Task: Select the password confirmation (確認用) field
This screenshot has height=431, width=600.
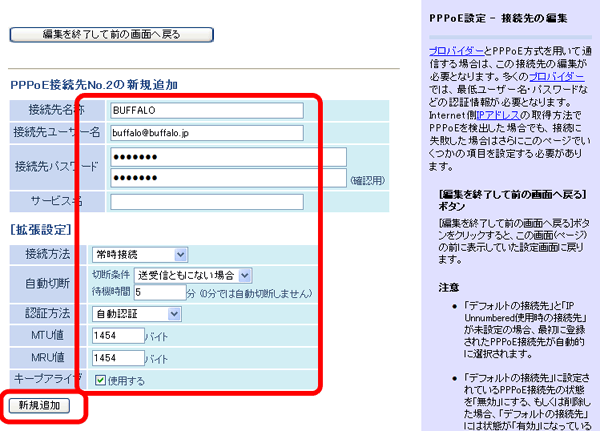Action: click(227, 178)
